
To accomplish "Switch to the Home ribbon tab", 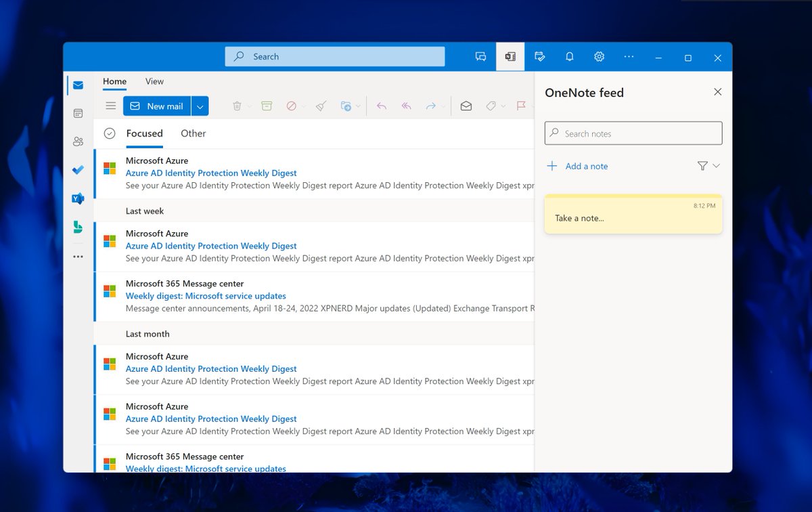I will pos(114,81).
